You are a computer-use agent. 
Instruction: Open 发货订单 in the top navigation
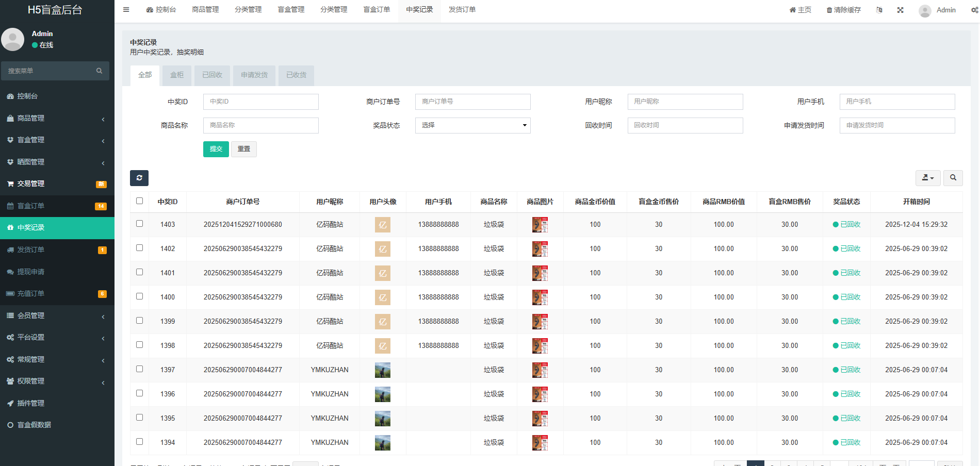point(462,9)
